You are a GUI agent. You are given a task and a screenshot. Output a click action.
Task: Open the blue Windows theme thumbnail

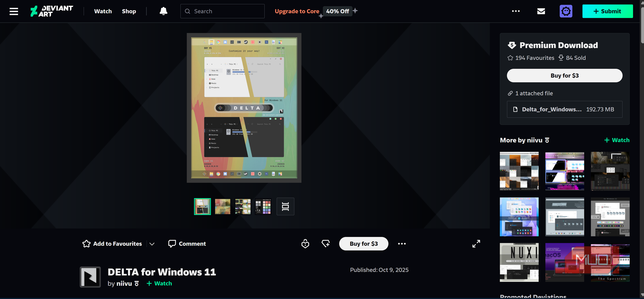[519, 217]
